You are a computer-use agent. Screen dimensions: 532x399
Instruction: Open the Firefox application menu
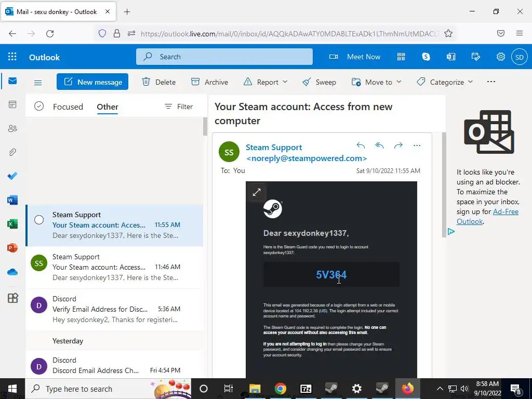520,33
